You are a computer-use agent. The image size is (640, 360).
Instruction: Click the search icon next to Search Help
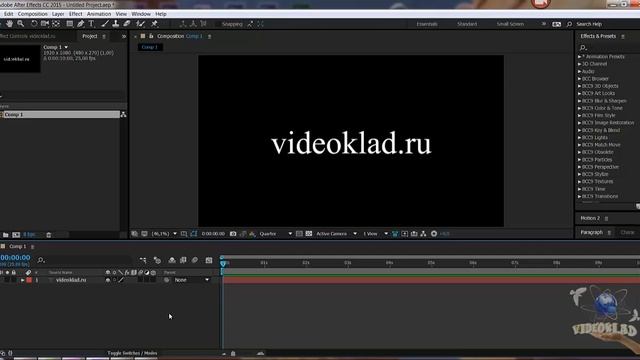point(569,24)
